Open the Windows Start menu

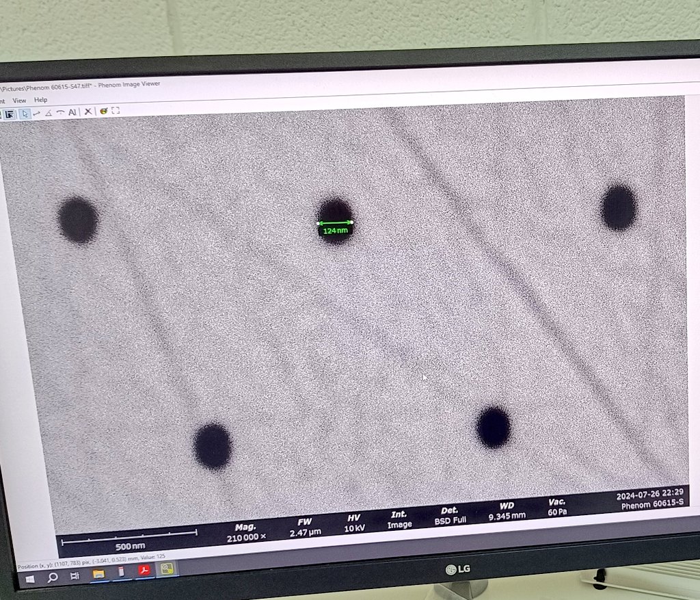coord(29,579)
